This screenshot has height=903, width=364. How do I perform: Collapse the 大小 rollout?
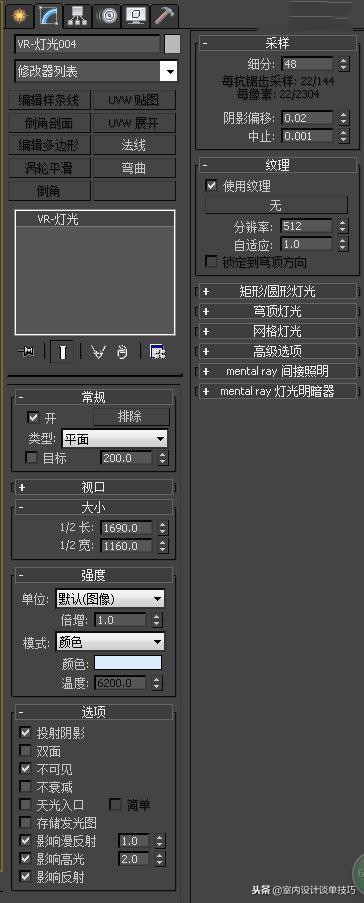[93, 508]
